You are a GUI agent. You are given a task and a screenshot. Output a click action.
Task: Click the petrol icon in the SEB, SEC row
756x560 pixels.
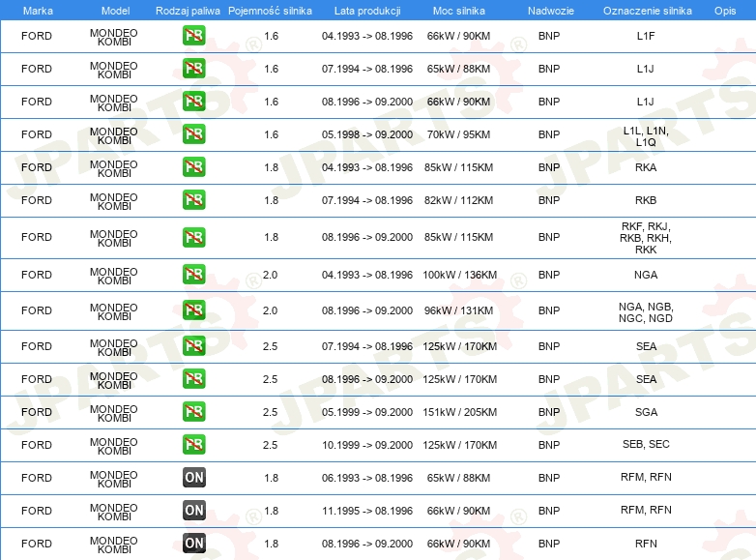(193, 444)
